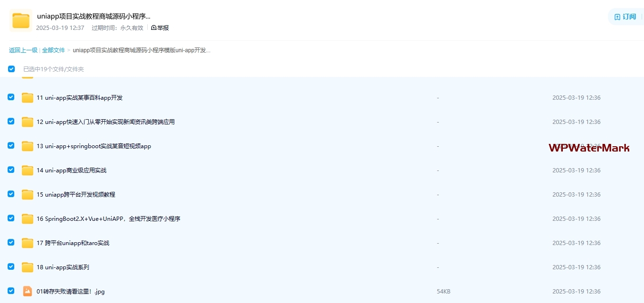
Task: Click the large folder icon in the header
Action: [21, 20]
